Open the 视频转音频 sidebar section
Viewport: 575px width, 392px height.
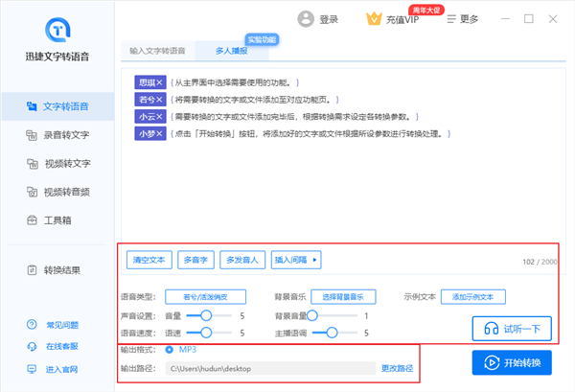tap(57, 192)
